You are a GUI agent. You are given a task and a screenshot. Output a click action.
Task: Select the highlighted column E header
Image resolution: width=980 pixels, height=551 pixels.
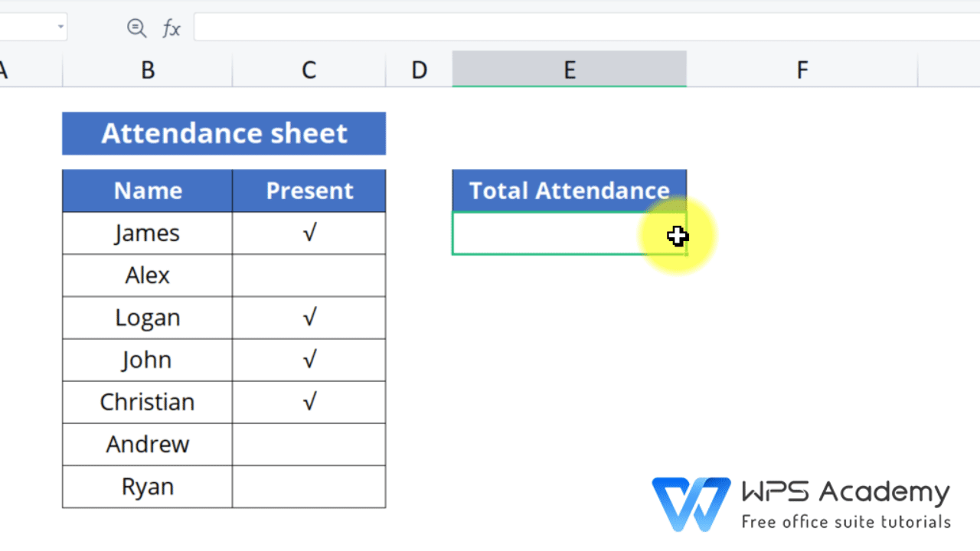click(x=570, y=70)
